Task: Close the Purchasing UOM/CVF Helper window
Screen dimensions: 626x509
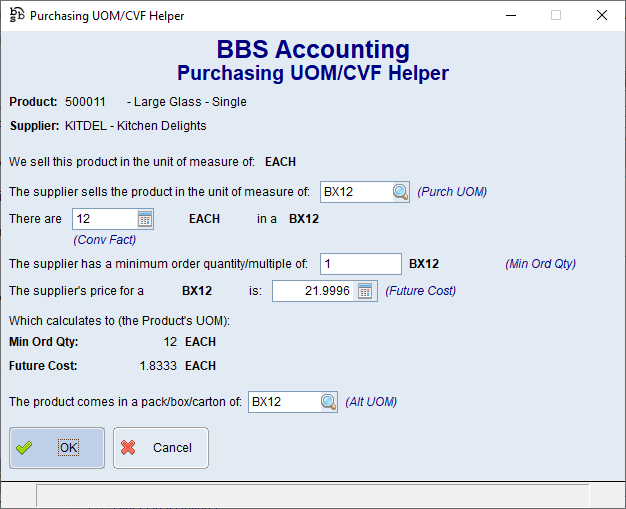Action: pos(601,16)
